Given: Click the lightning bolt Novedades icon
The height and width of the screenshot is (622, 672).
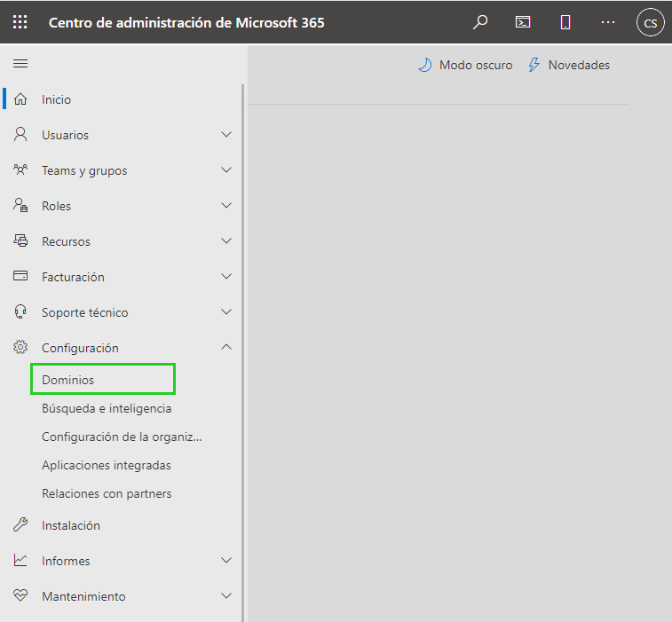Looking at the screenshot, I should click(534, 65).
